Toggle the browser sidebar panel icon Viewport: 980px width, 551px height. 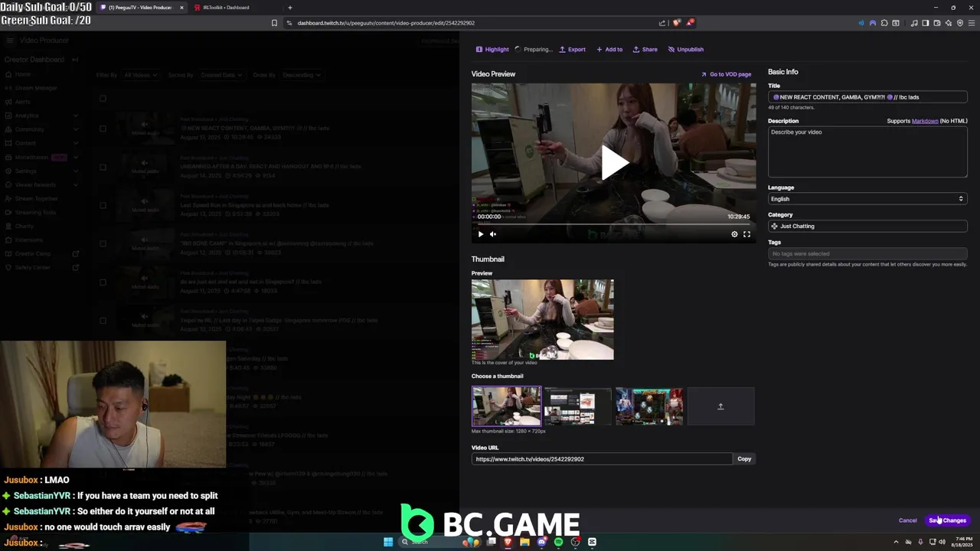[x=926, y=23]
